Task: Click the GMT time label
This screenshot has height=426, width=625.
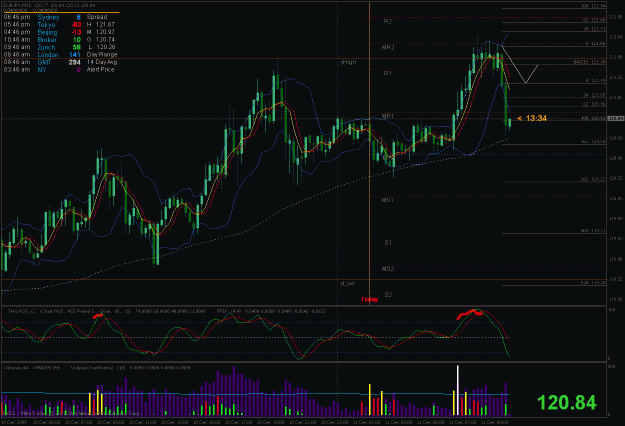Action: pyautogui.click(x=44, y=62)
